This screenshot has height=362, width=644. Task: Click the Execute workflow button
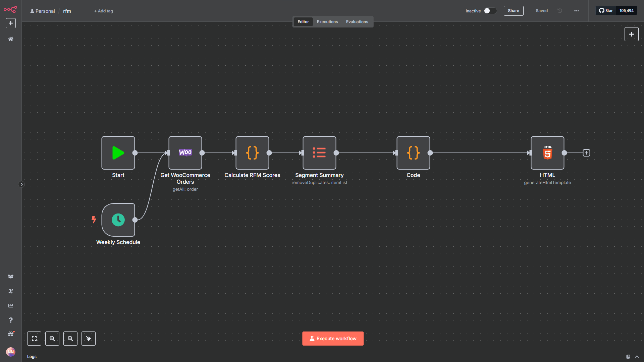pyautogui.click(x=333, y=339)
